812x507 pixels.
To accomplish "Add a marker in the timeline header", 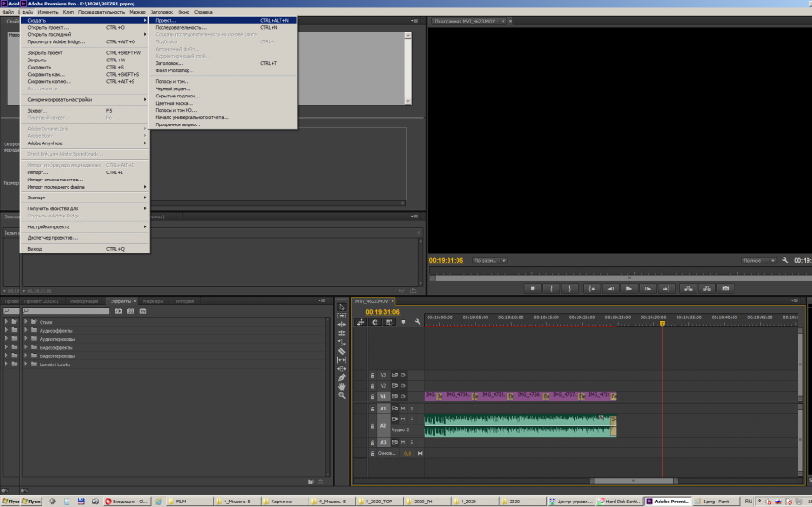I will [403, 322].
